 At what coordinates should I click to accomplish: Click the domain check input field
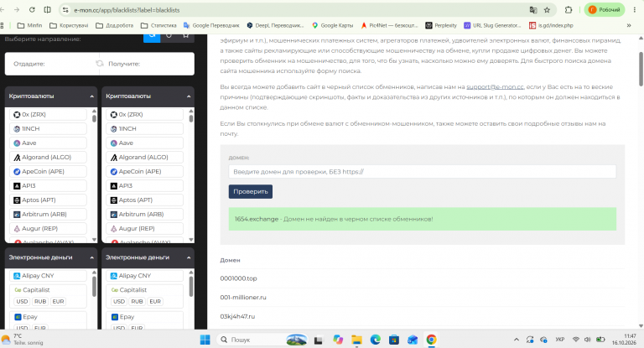(423, 172)
